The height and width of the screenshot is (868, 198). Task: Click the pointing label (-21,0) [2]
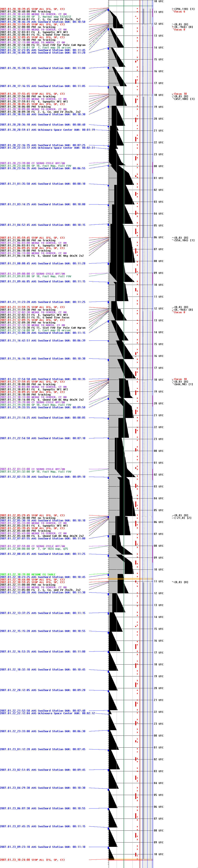pyautogui.click(x=183, y=518)
